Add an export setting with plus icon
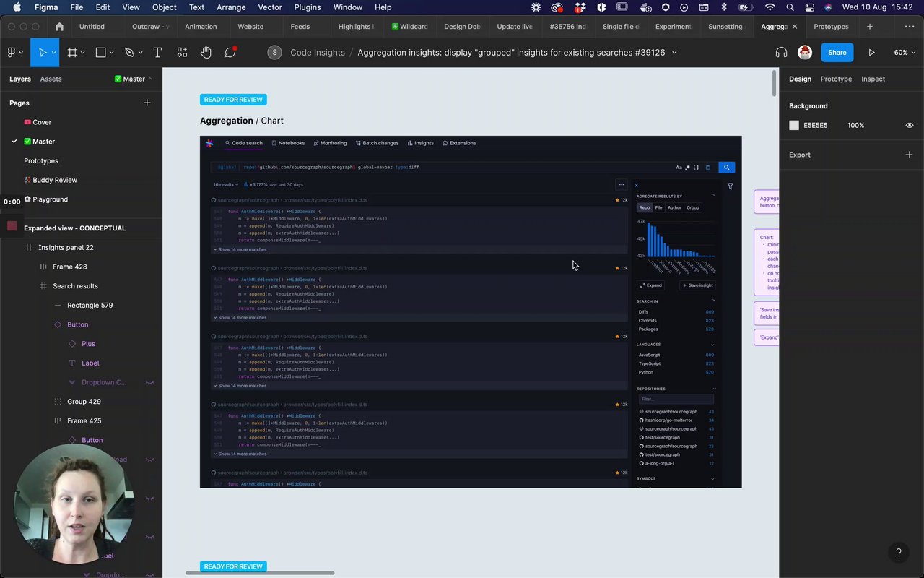Image resolution: width=924 pixels, height=578 pixels. tap(910, 155)
